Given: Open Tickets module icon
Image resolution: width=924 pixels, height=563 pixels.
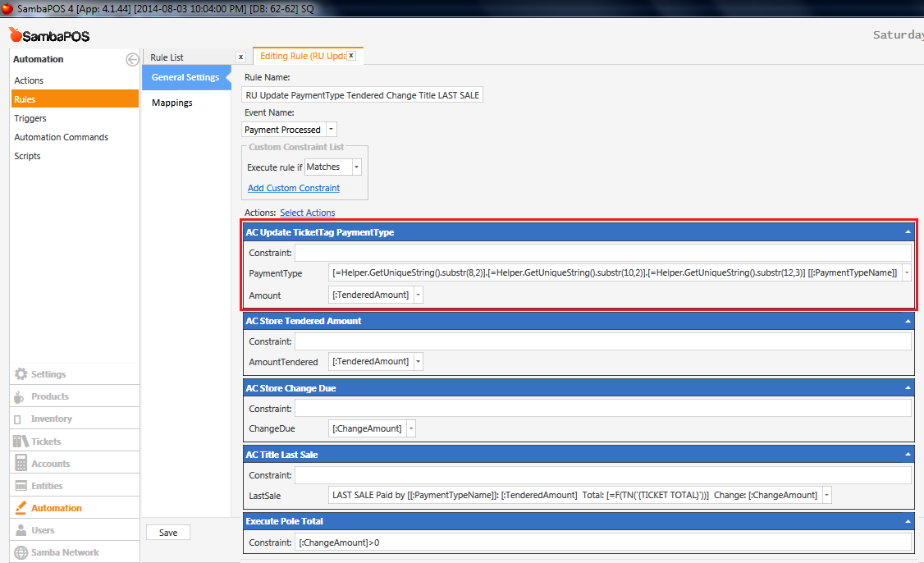Looking at the screenshot, I should pos(21,441).
